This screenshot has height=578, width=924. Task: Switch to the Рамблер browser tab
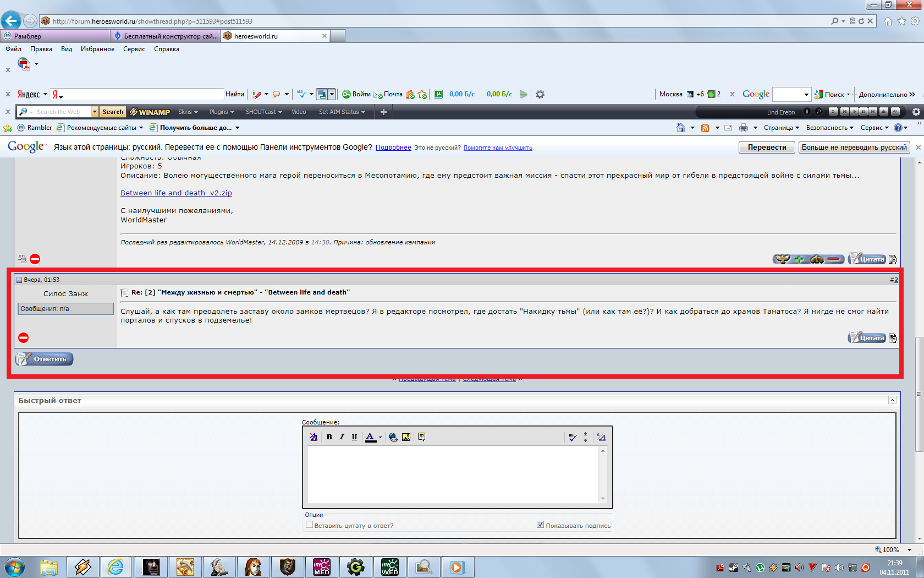55,36
